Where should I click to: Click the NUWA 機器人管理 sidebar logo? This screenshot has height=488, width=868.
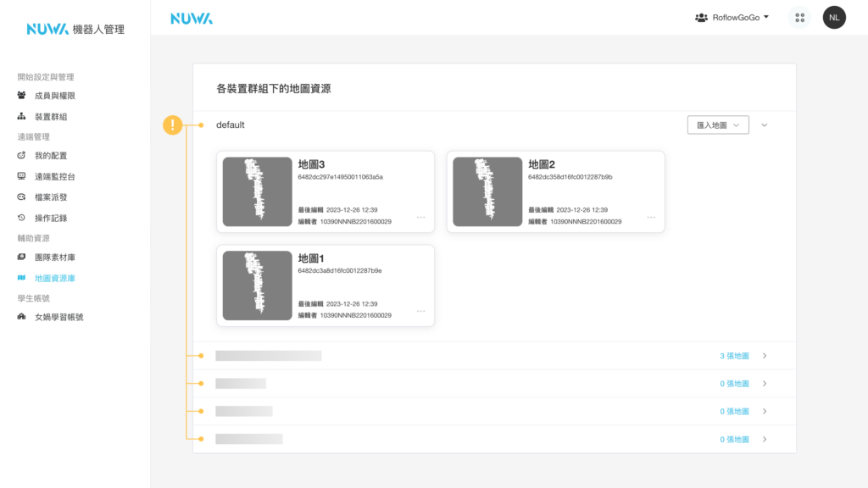75,29
